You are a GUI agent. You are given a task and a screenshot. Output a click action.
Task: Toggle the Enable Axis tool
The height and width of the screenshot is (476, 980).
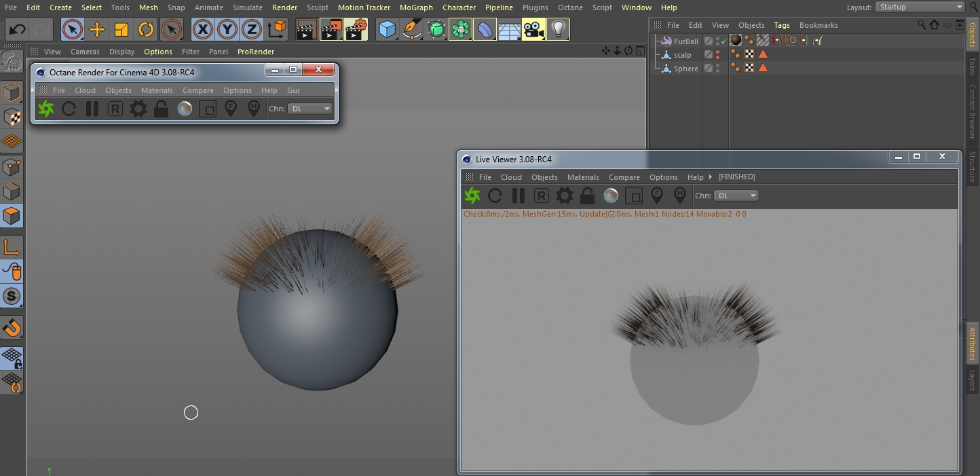pyautogui.click(x=12, y=247)
